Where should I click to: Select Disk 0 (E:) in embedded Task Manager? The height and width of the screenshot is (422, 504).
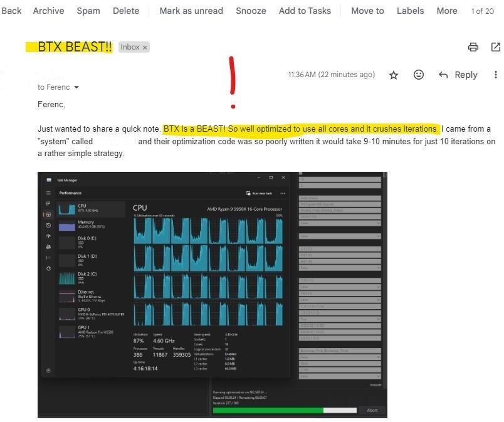click(91, 242)
